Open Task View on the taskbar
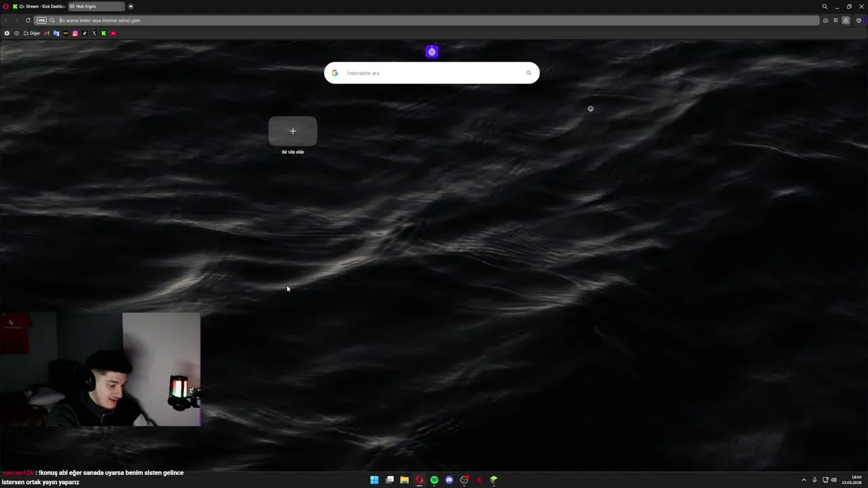Image resolution: width=868 pixels, height=488 pixels. click(x=390, y=480)
